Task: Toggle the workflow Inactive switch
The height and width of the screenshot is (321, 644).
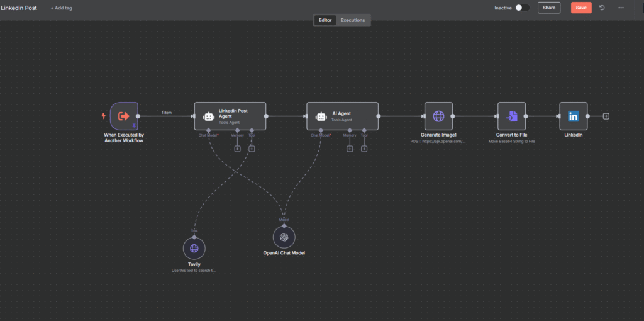Action: [x=521, y=8]
